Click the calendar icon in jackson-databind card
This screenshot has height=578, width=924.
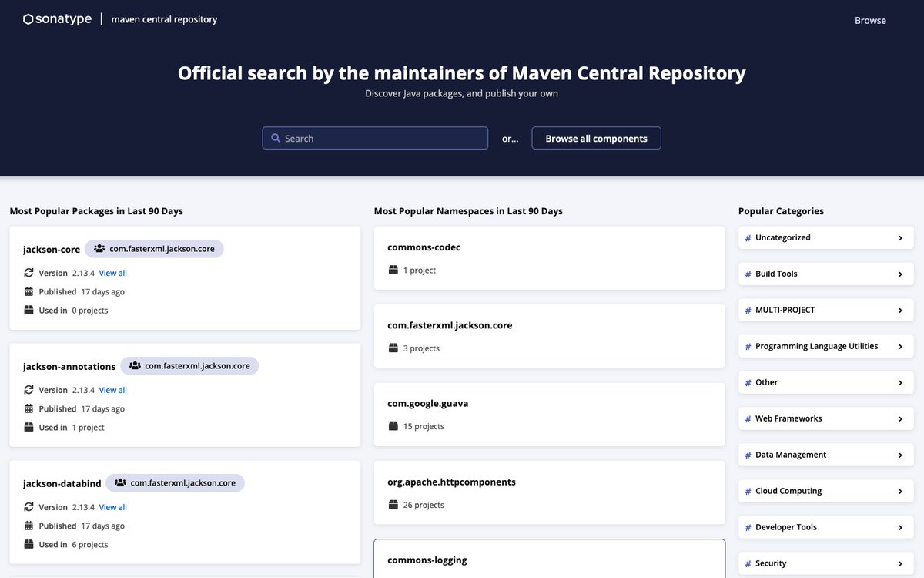pyautogui.click(x=28, y=526)
